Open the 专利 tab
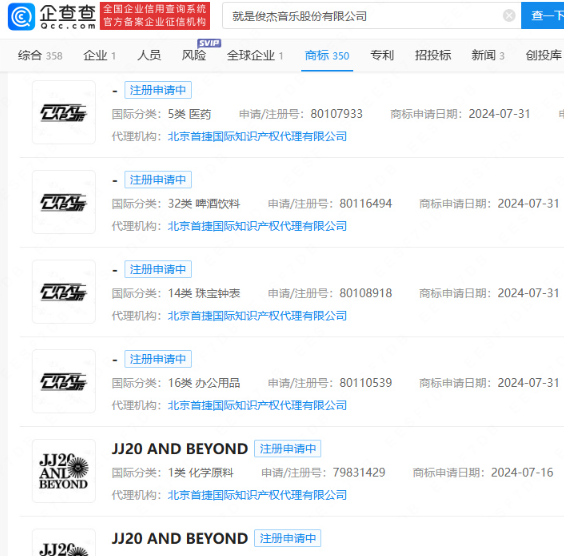Image resolution: width=564 pixels, height=556 pixels. (x=382, y=55)
